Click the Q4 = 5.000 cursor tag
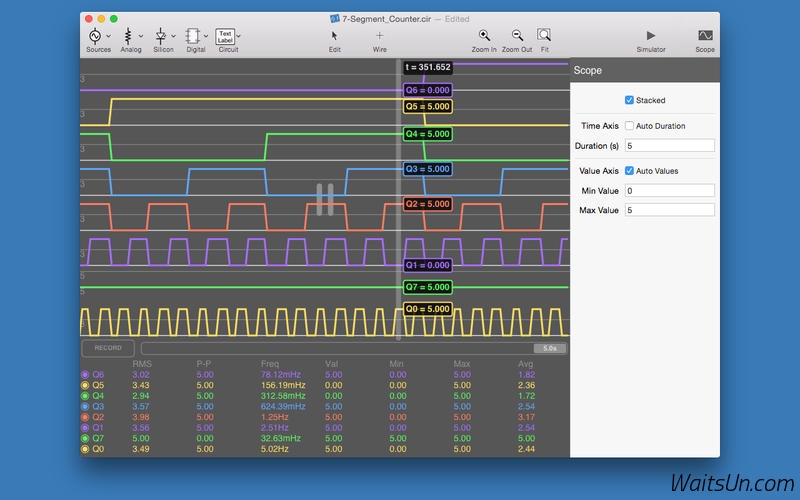The image size is (800, 500). click(x=428, y=134)
